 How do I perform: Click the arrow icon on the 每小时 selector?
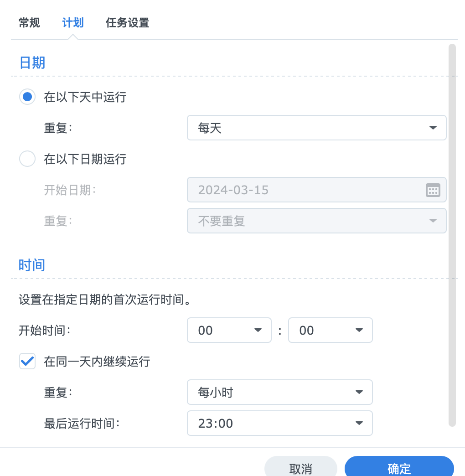[359, 392]
